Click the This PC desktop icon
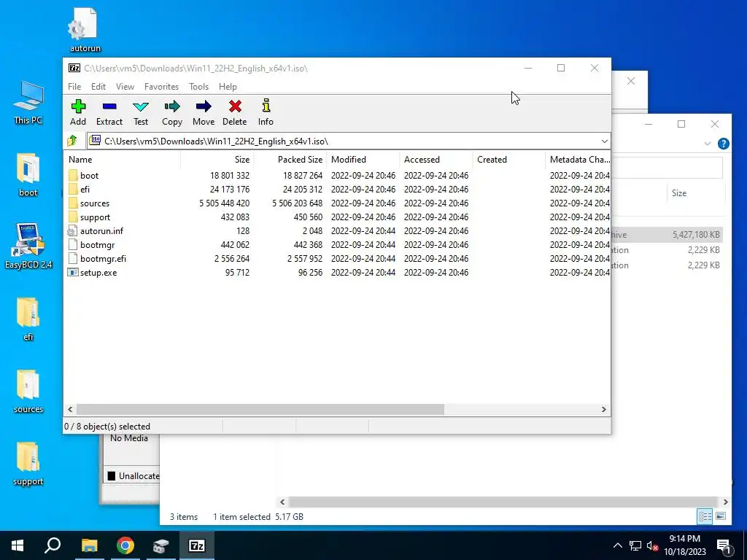 point(28,103)
